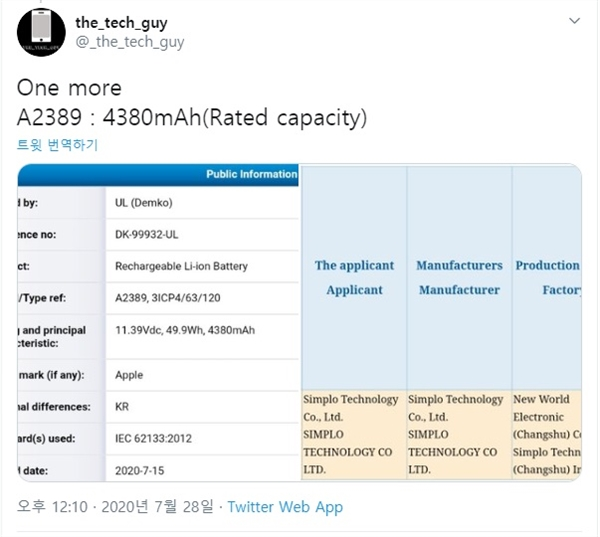The width and height of the screenshot is (600, 537).
Task: Click the 'UL (Demko)' cell in certificate
Action: pyautogui.click(x=146, y=203)
